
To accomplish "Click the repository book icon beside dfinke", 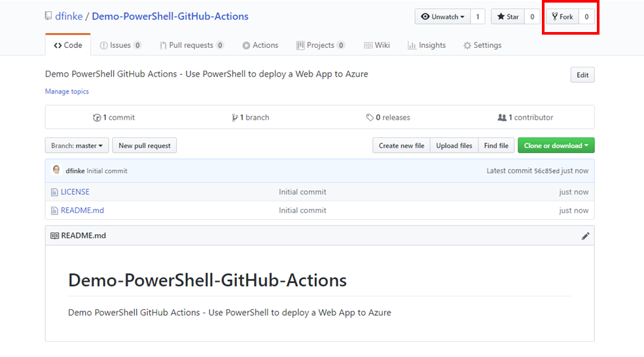I will pos(48,16).
